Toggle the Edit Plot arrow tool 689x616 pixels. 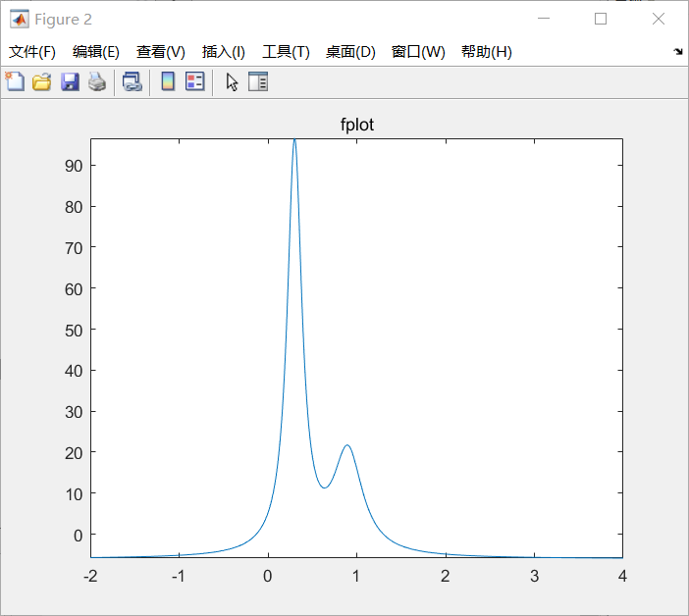pos(232,82)
